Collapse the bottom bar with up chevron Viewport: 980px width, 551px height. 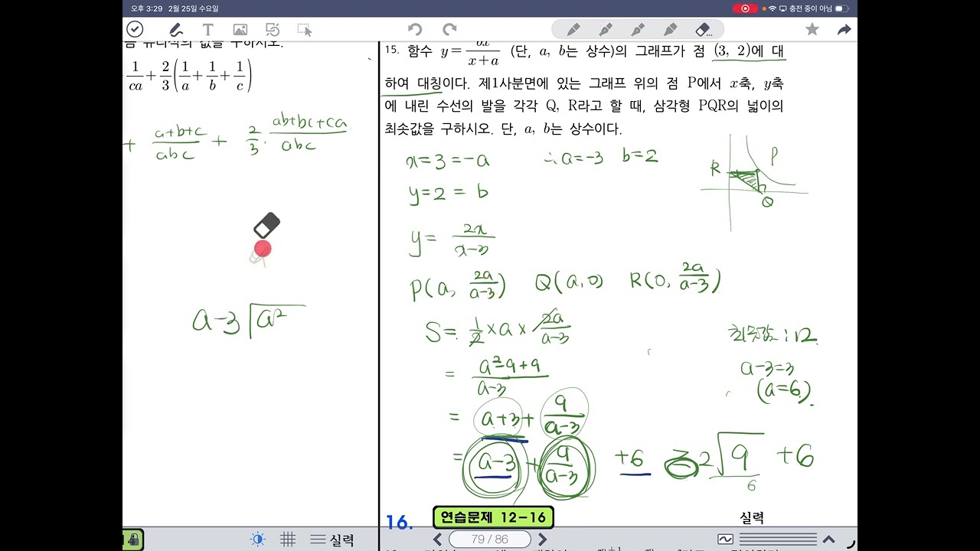click(x=829, y=540)
